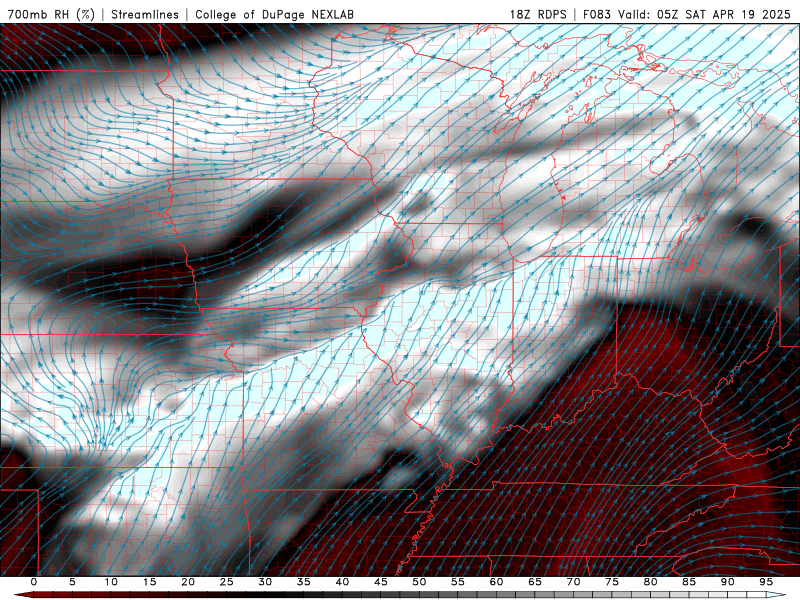Click the colorbar label "30"

point(265,582)
